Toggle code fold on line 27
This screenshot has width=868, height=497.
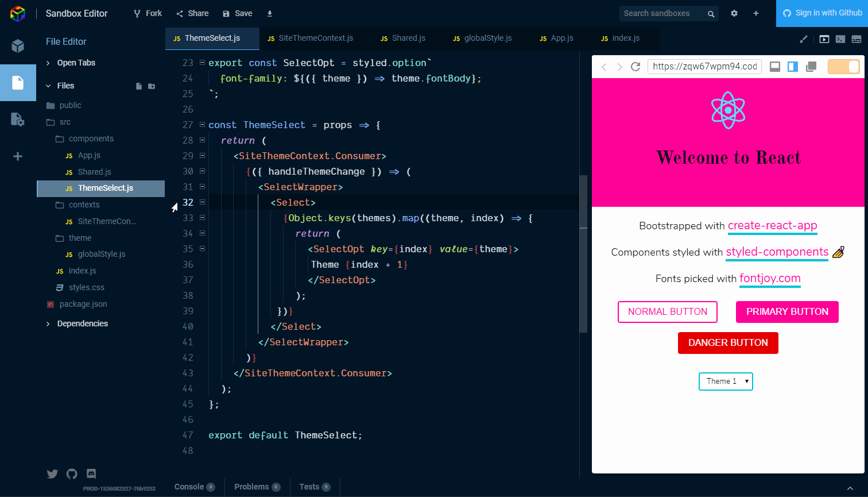click(202, 125)
